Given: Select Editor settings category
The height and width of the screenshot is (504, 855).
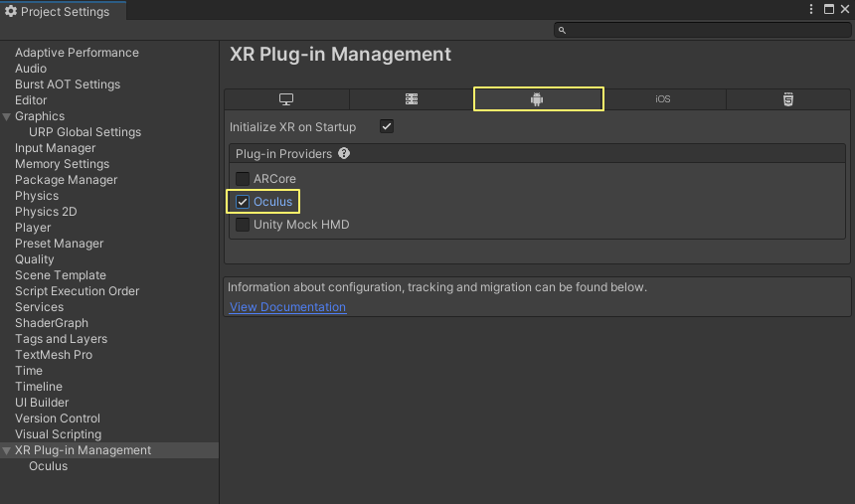Looking at the screenshot, I should (x=31, y=100).
